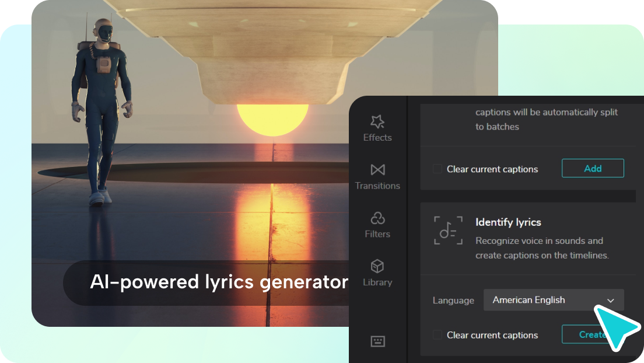Click the Create button
Image resolution: width=644 pixels, height=363 pixels.
[593, 334]
